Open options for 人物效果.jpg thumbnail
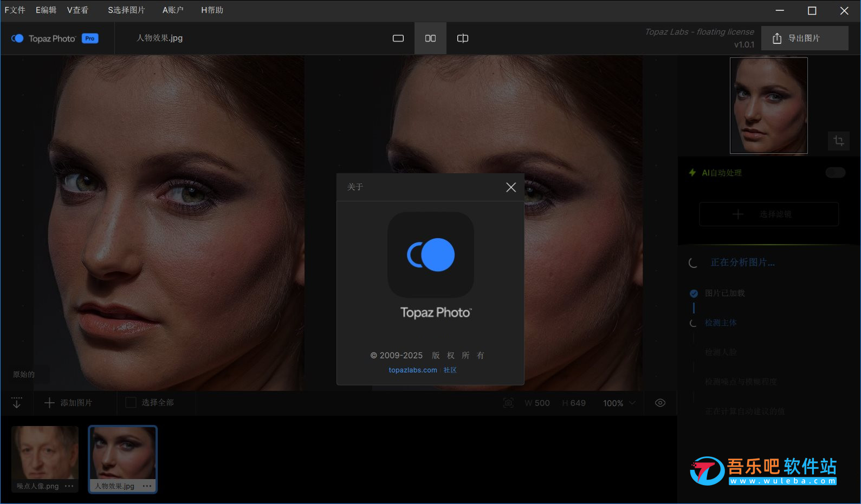This screenshot has height=504, width=861. (x=147, y=486)
